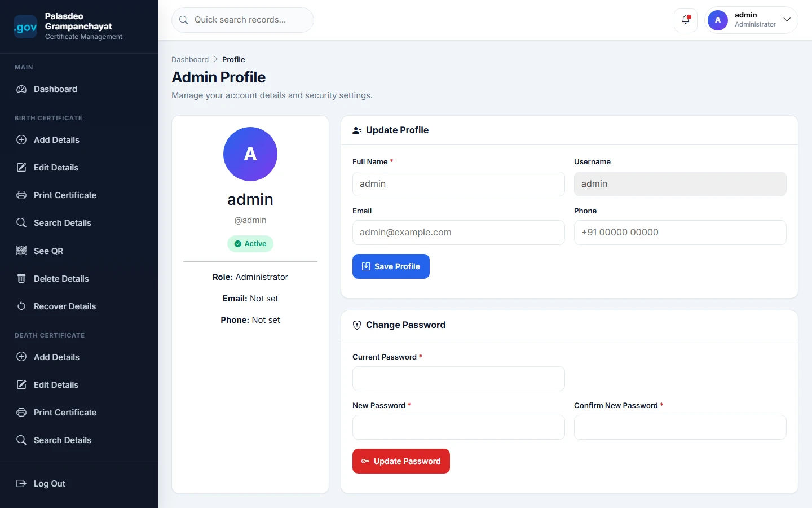Go to Dashboard breadcrumb link
This screenshot has height=508, width=812.
click(190, 59)
